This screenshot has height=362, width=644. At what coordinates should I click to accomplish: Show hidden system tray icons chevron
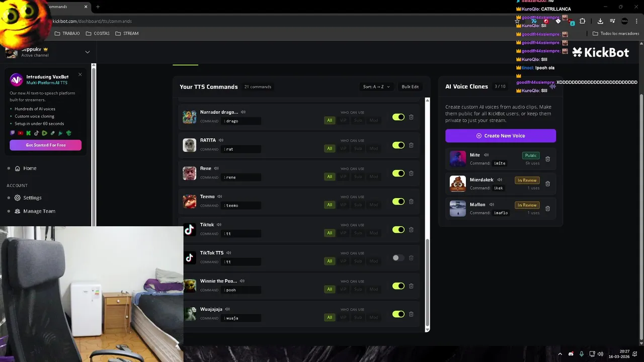pyautogui.click(x=559, y=354)
